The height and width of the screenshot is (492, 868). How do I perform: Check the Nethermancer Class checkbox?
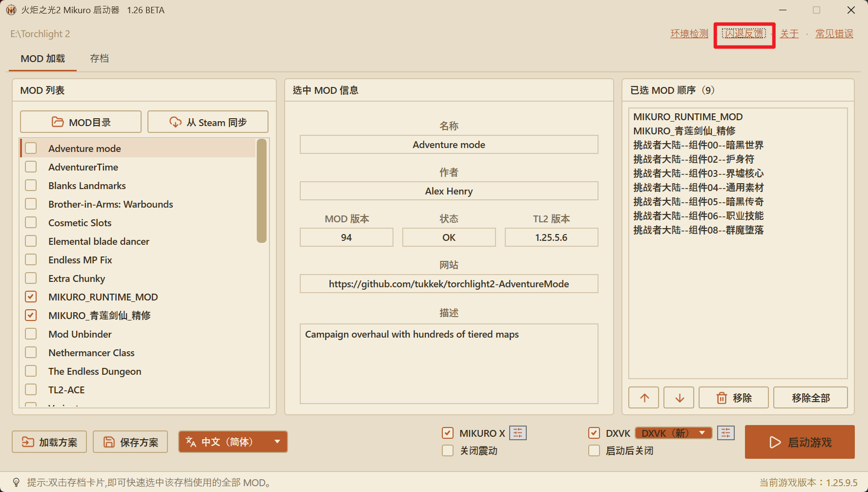click(31, 352)
